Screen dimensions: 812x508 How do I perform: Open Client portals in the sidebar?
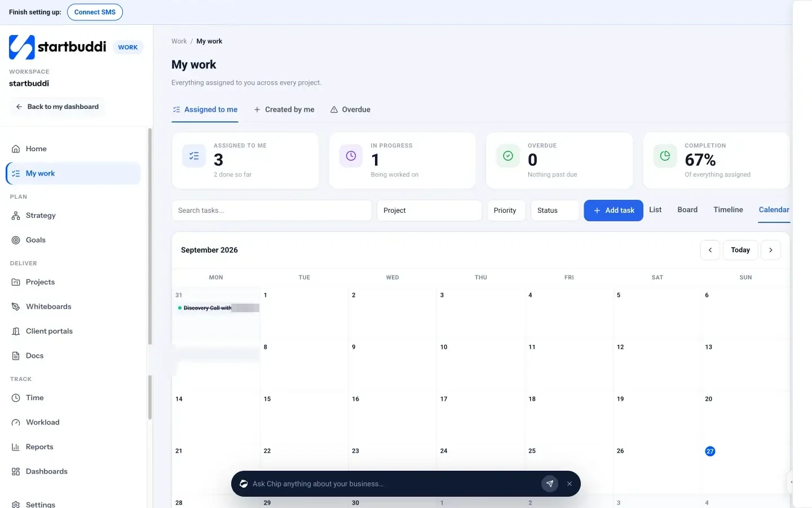(x=73, y=331)
